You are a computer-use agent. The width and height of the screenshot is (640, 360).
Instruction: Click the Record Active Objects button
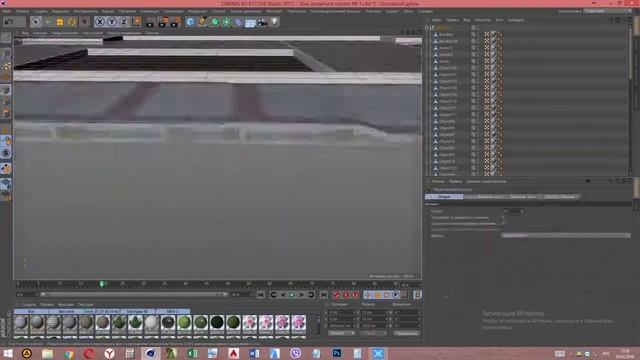[x=336, y=295]
